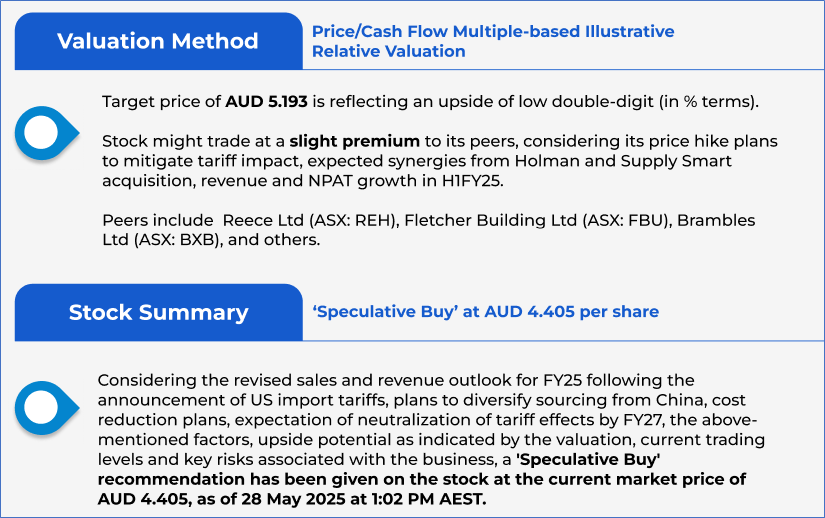825x518 pixels.
Task: Click the 'Speculative Buy' at AUD 4.405 per share heading
Action: pyautogui.click(x=486, y=312)
